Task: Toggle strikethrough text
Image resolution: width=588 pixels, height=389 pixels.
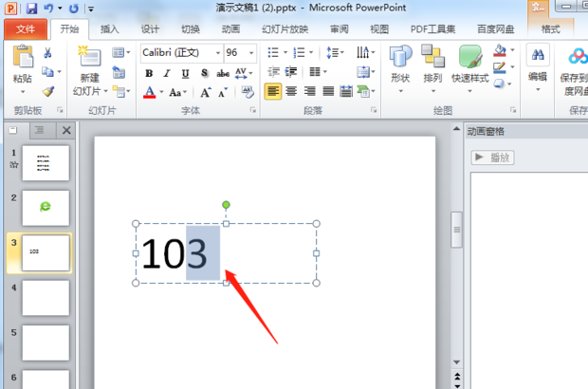Action: coord(223,73)
